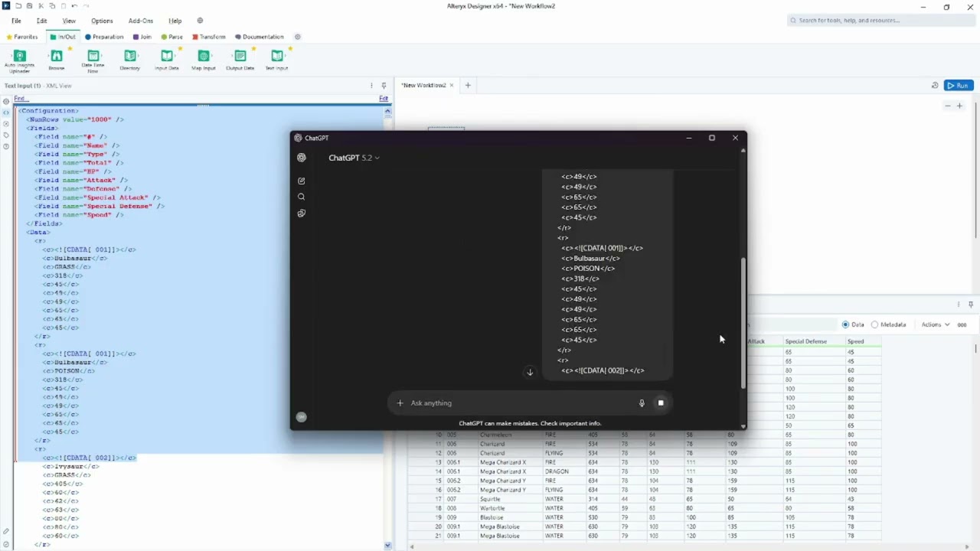This screenshot has height=551, width=980.
Task: Open the Edit menu
Action: click(42, 21)
